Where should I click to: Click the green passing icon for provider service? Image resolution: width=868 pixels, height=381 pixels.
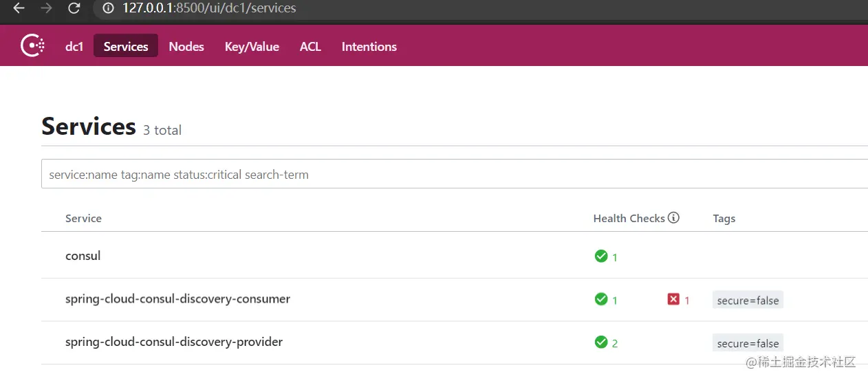coord(601,342)
